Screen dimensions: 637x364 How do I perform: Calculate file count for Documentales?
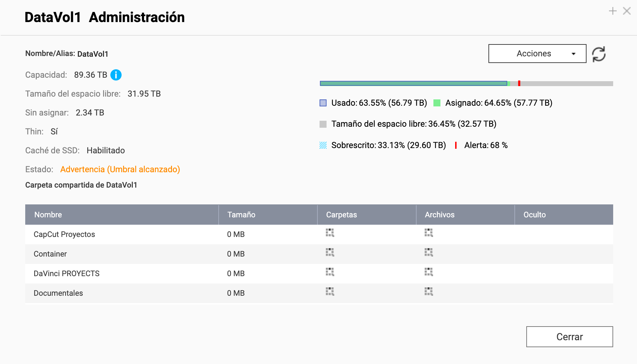[429, 292]
